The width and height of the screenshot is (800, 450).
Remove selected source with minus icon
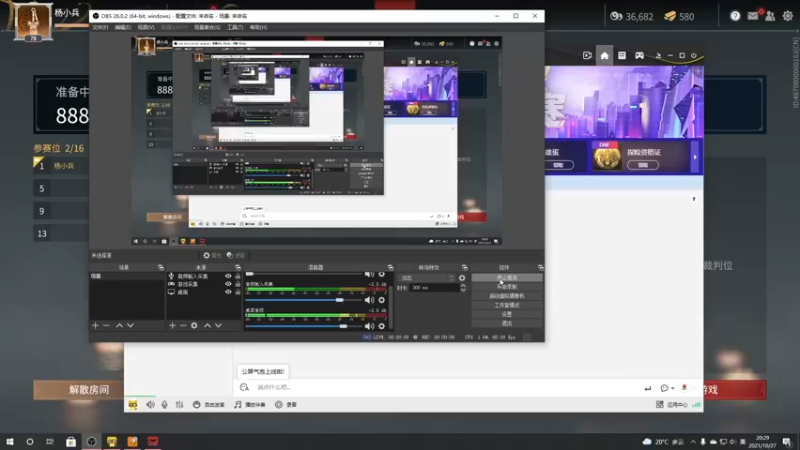183,325
